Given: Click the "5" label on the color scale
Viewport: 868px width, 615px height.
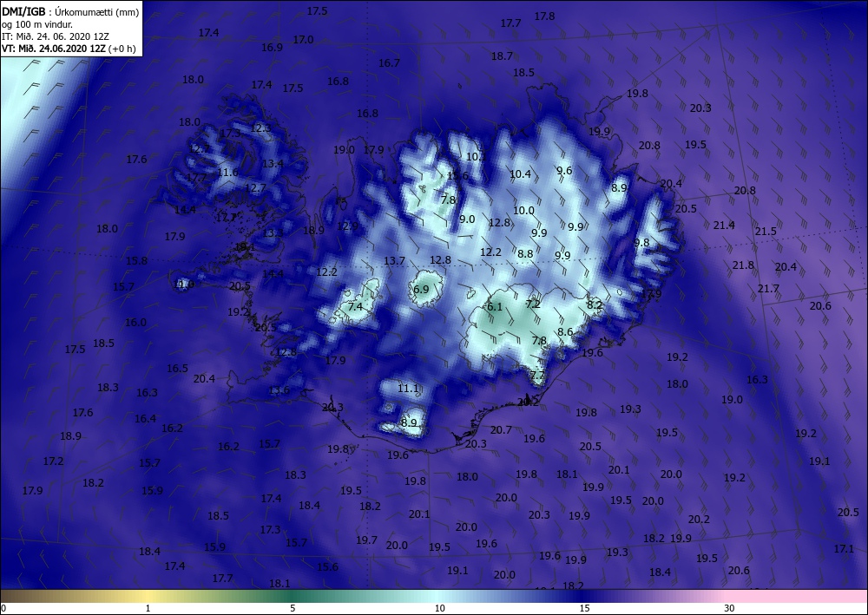Looking at the screenshot, I should (x=293, y=608).
